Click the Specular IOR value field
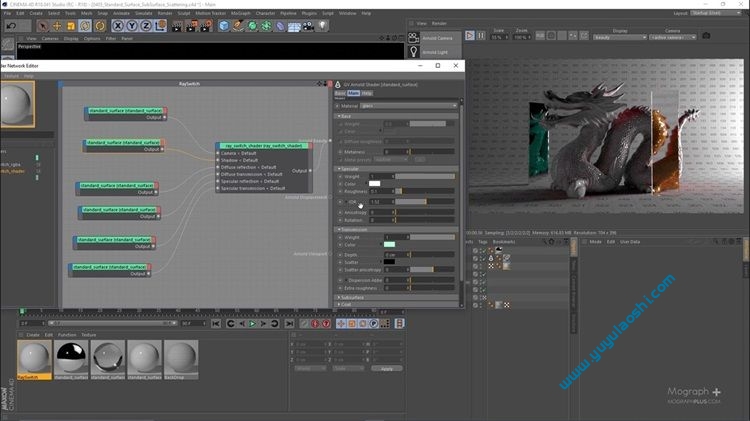750x421 pixels. [382, 201]
